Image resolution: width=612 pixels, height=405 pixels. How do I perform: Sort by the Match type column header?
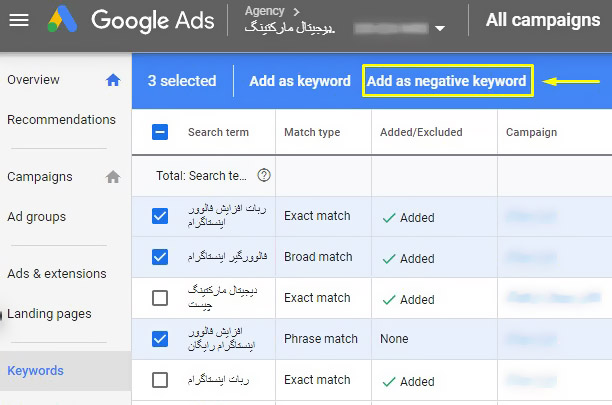point(312,132)
